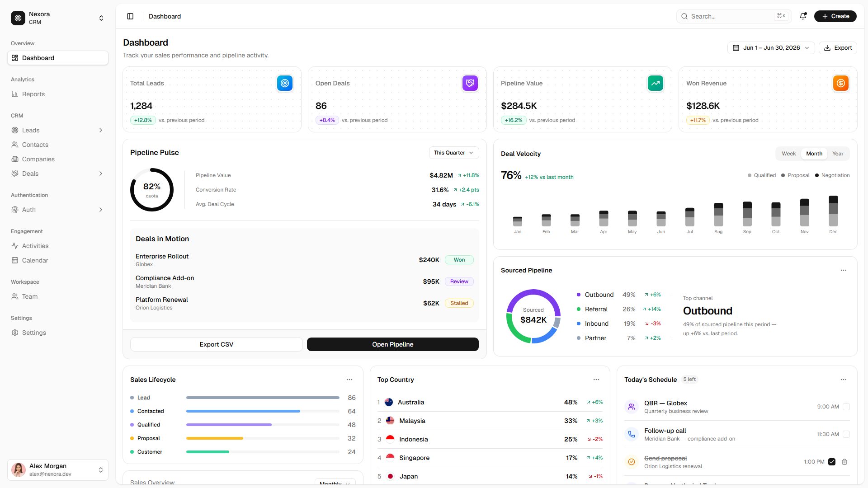Switch Deal Velocity to Year

(838, 154)
